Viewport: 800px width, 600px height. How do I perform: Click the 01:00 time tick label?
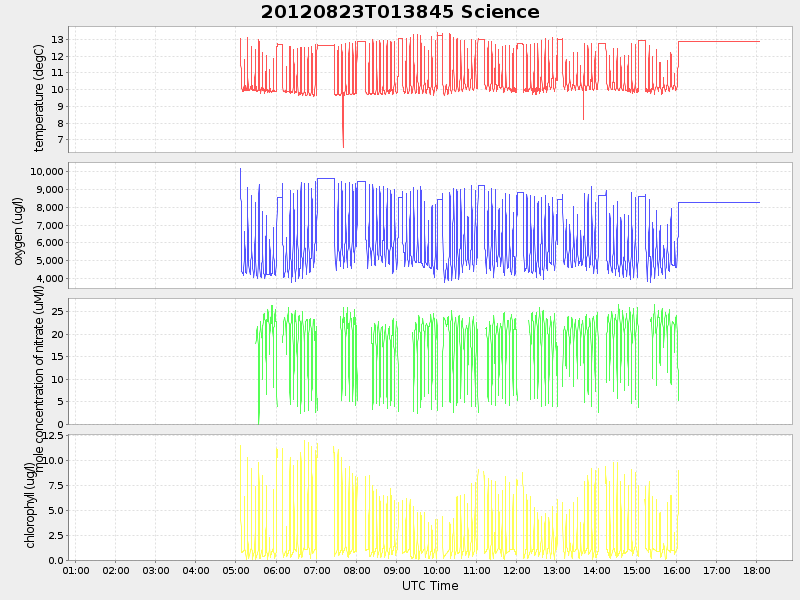click(x=76, y=570)
